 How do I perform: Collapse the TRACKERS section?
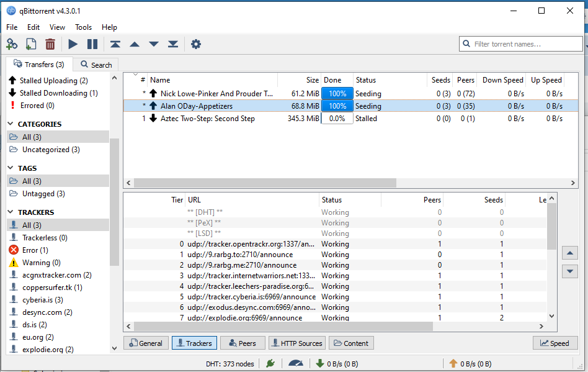[11, 212]
